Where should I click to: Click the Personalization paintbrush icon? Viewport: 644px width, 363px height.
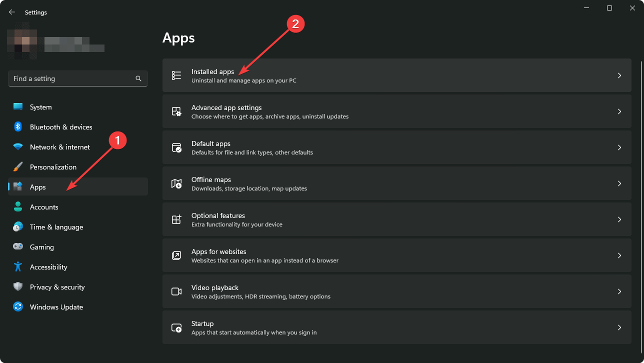(x=18, y=167)
